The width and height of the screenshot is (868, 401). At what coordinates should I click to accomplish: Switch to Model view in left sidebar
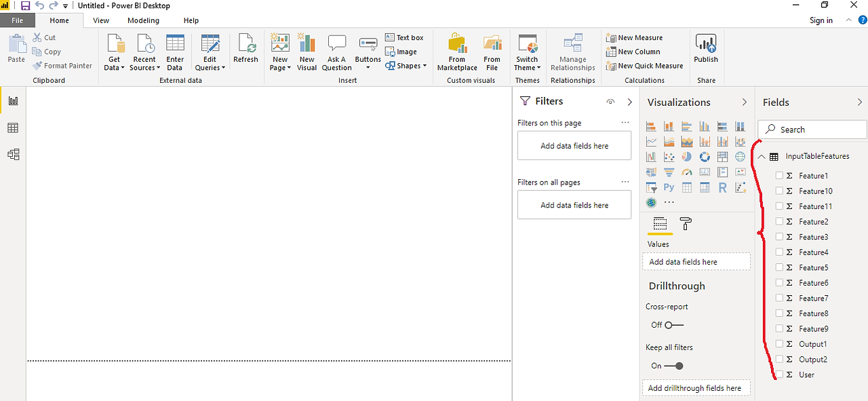13,154
